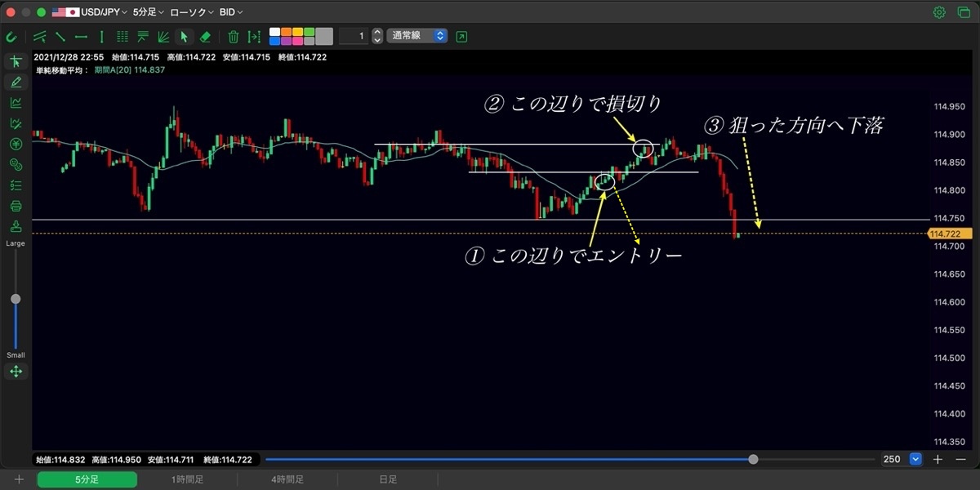Choose the eraser tool in toolbar
Image resolution: width=980 pixels, height=490 pixels.
tap(205, 37)
